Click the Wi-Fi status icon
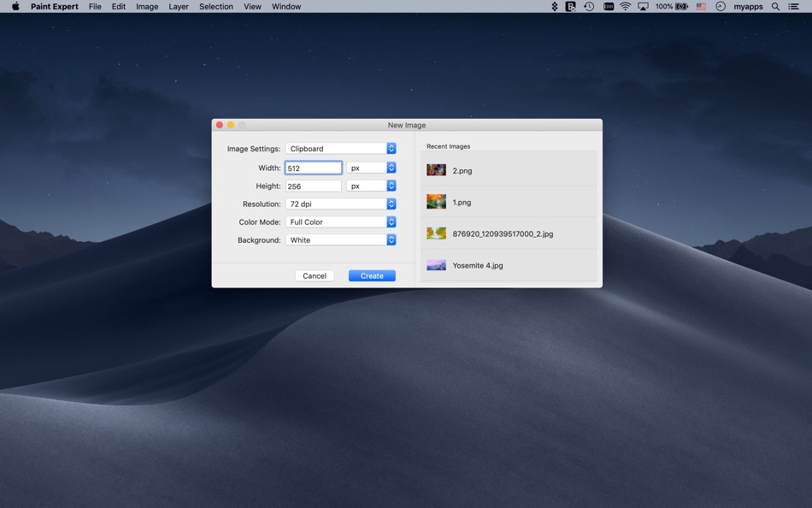Image resolution: width=812 pixels, height=508 pixels. coord(625,6)
